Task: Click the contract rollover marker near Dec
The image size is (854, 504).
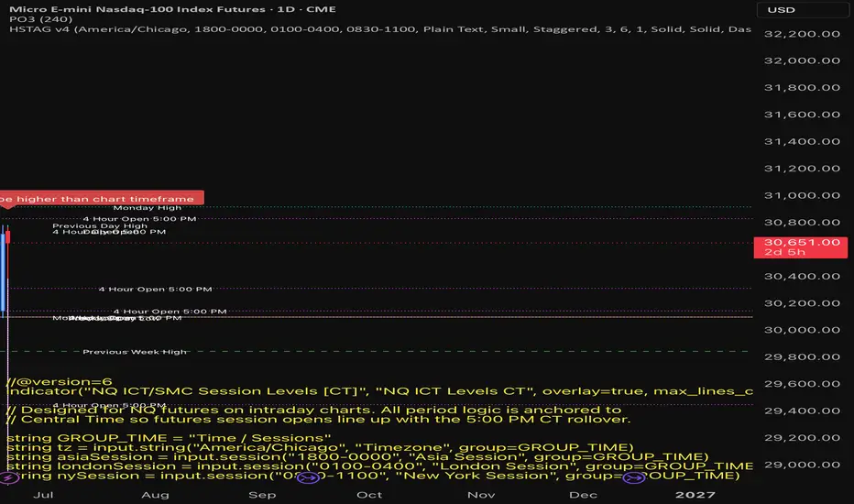Action: [633, 477]
